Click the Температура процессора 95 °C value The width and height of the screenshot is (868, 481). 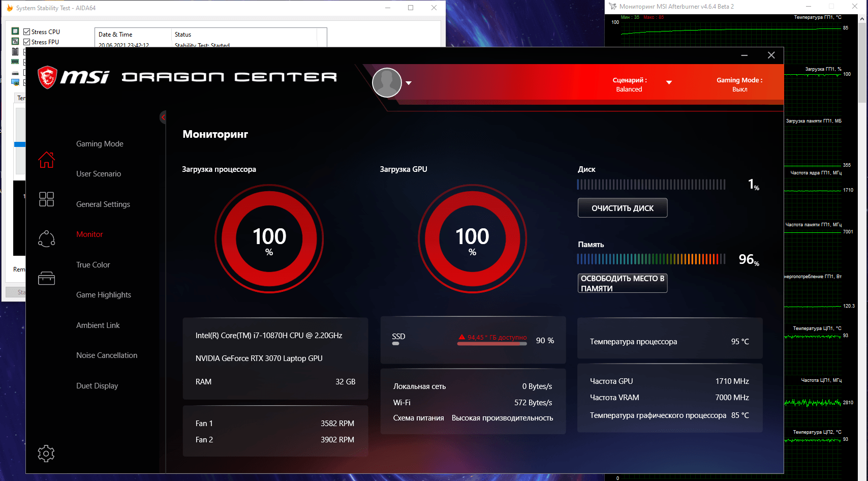coord(740,342)
